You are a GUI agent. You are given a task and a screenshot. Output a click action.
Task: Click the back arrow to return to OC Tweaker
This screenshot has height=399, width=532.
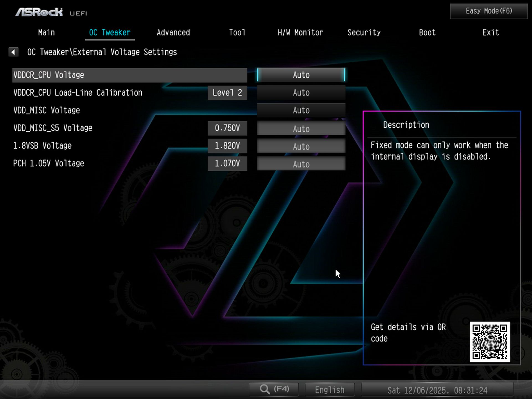click(13, 52)
